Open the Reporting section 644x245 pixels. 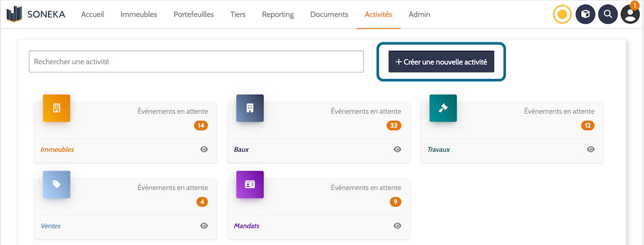click(x=278, y=15)
